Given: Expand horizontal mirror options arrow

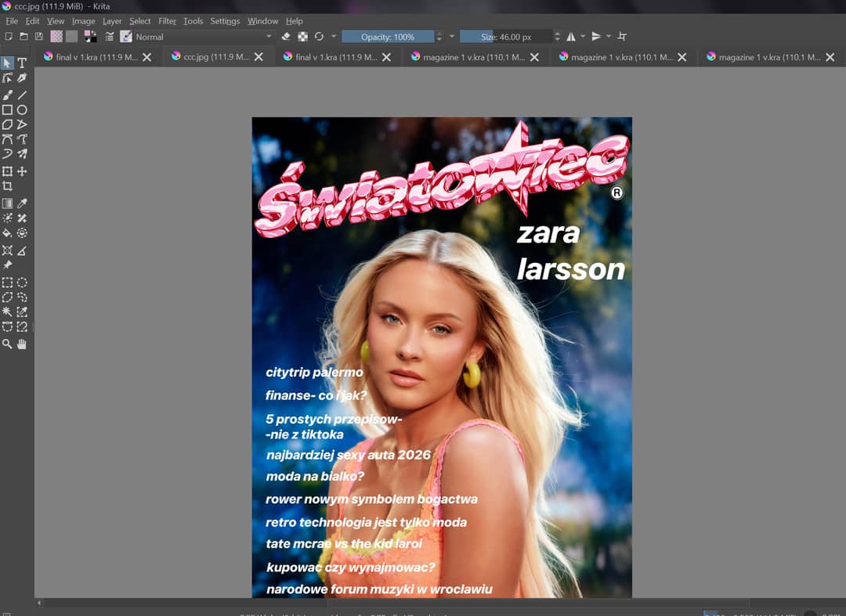Looking at the screenshot, I should [x=584, y=37].
